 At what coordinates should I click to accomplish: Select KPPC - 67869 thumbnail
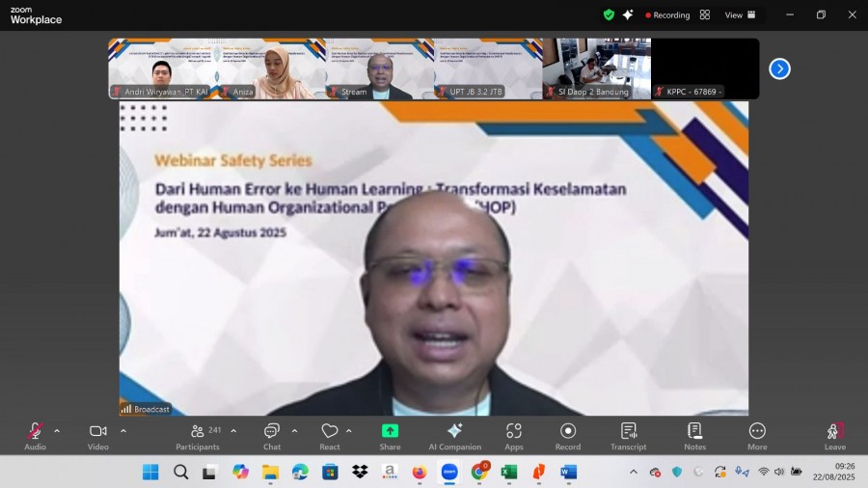705,68
